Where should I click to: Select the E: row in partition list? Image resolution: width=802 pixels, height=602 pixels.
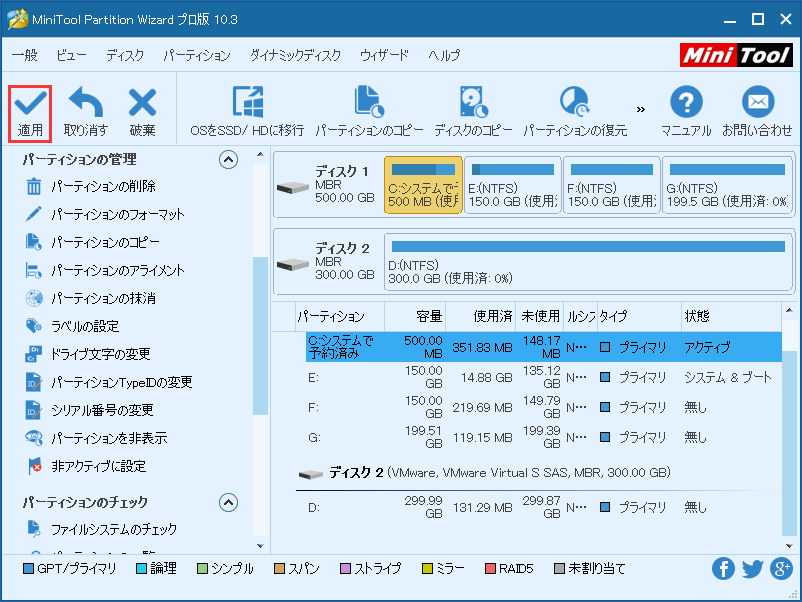tap(544, 377)
